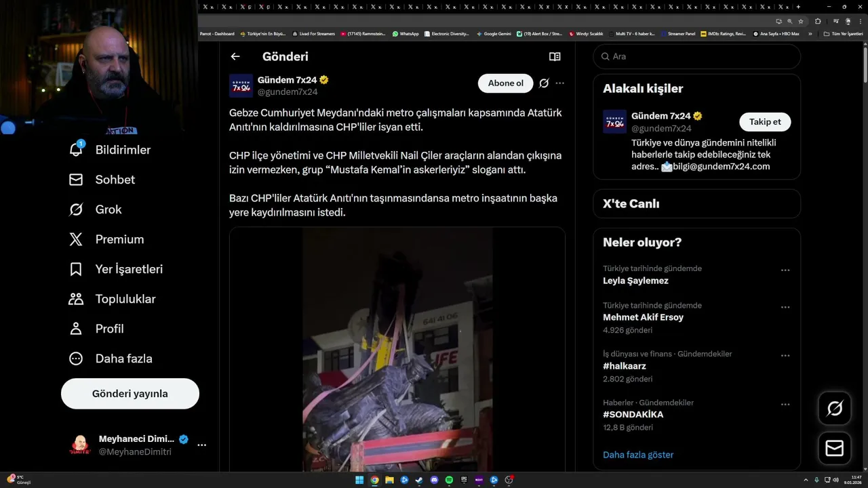Screen dimensions: 868x488
Task: Click Gönderi yayınla button
Action: point(130,394)
